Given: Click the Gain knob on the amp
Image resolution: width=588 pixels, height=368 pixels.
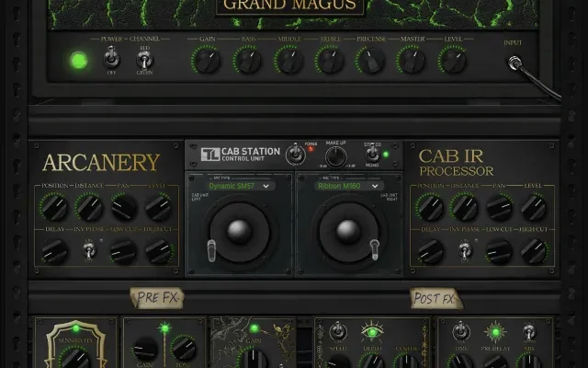Looking at the screenshot, I should tap(206, 61).
